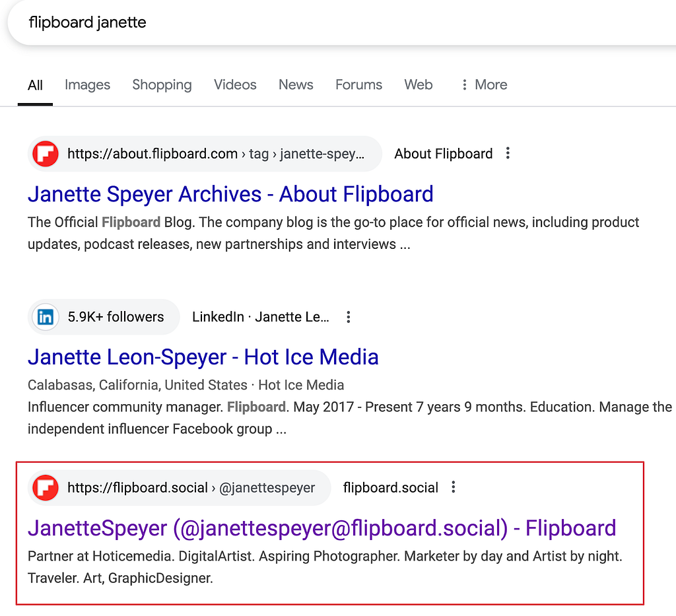The height and width of the screenshot is (616, 676).
Task: Open the about.flipboard.com URL breadcrumb
Action: [x=216, y=154]
